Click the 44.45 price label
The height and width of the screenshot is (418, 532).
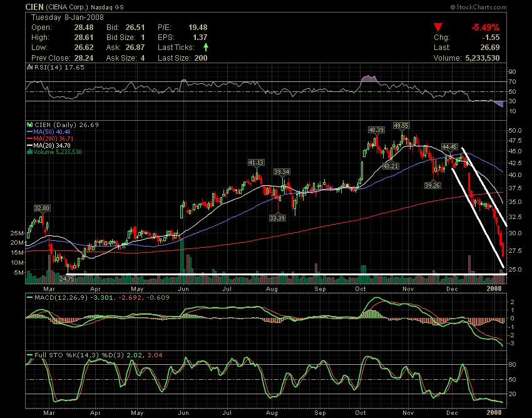[x=449, y=147]
